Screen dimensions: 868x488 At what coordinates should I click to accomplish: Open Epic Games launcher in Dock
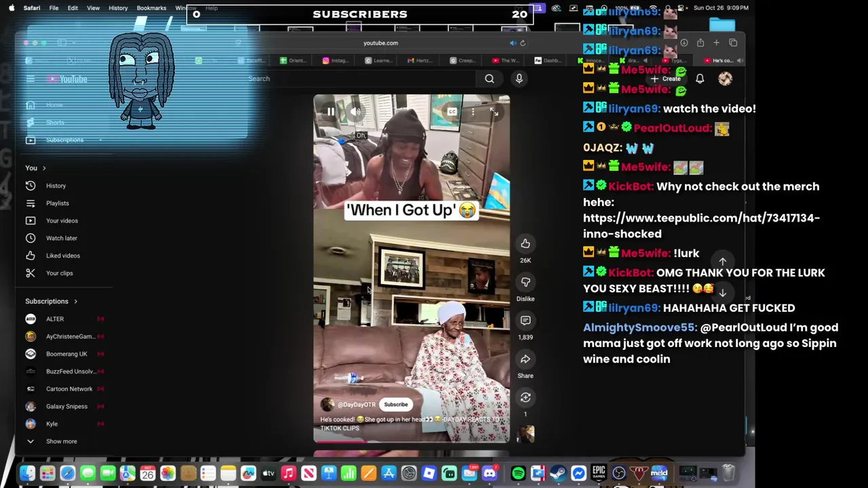[598, 473]
